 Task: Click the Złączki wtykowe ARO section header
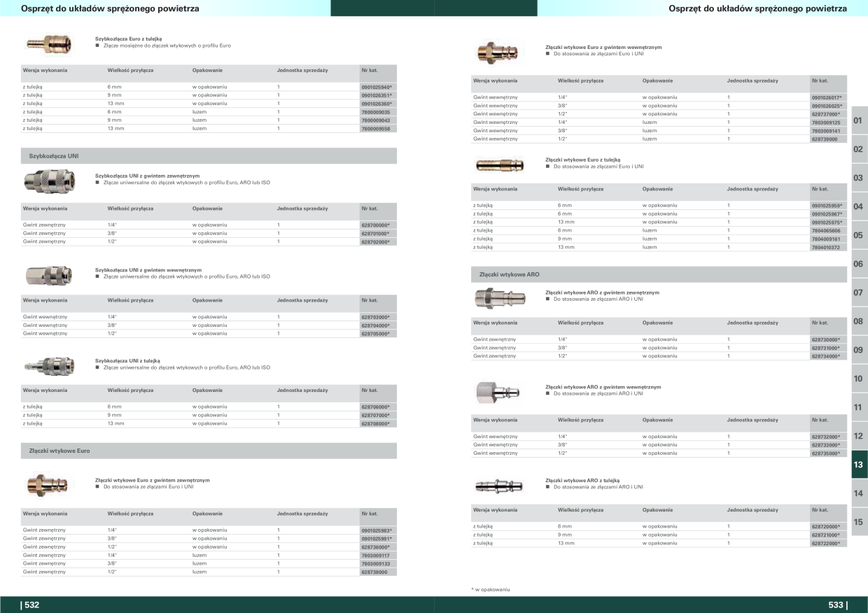pos(659,275)
